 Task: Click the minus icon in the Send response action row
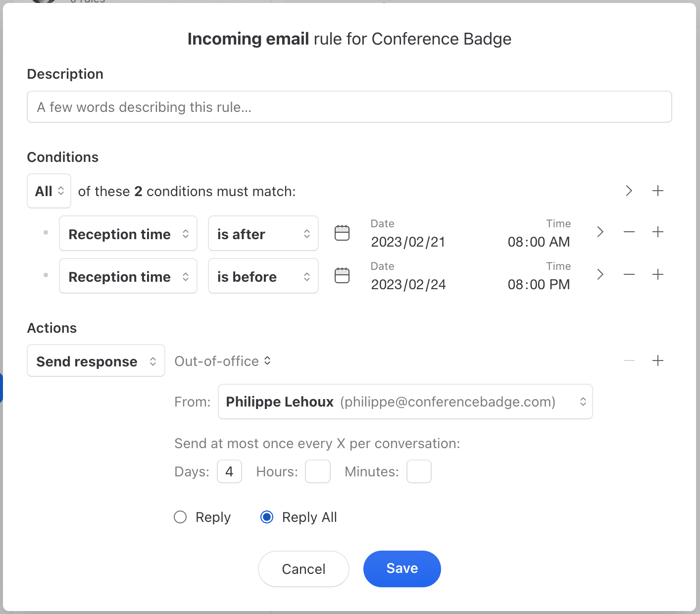[629, 360]
